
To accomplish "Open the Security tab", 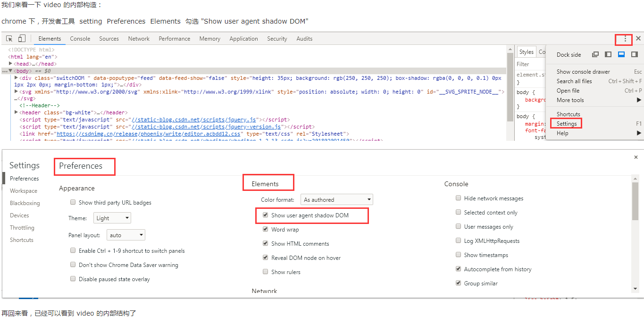I will pos(277,39).
